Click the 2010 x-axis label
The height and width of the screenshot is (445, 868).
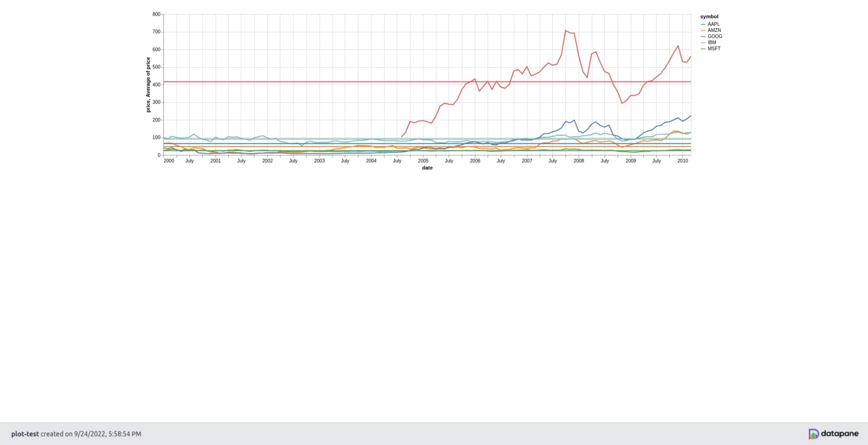683,161
